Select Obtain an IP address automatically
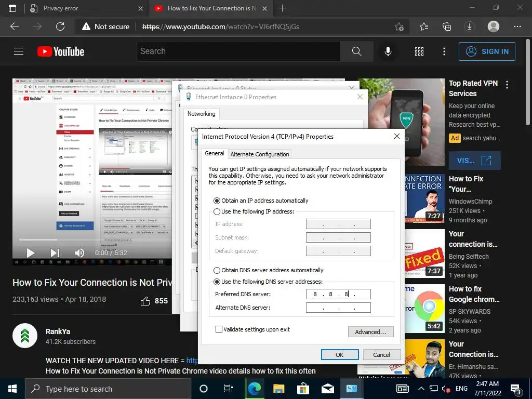This screenshot has height=399, width=532. 217,201
